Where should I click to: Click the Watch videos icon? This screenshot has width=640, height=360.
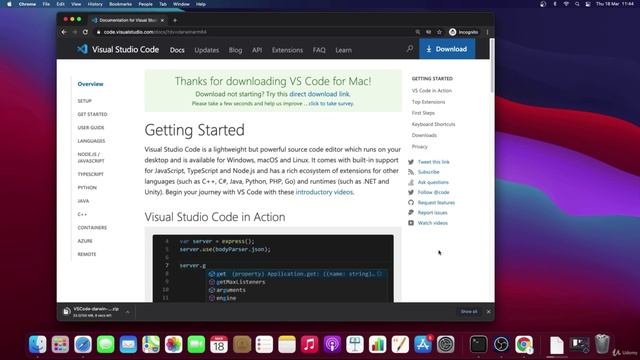coord(411,223)
